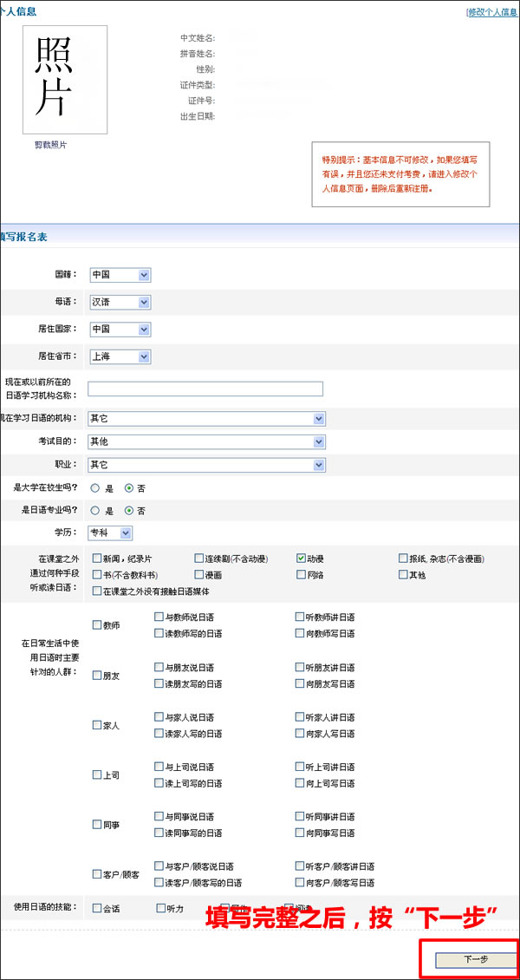Check the 朋友 group checkbox
520x980 pixels.
pos(97,675)
